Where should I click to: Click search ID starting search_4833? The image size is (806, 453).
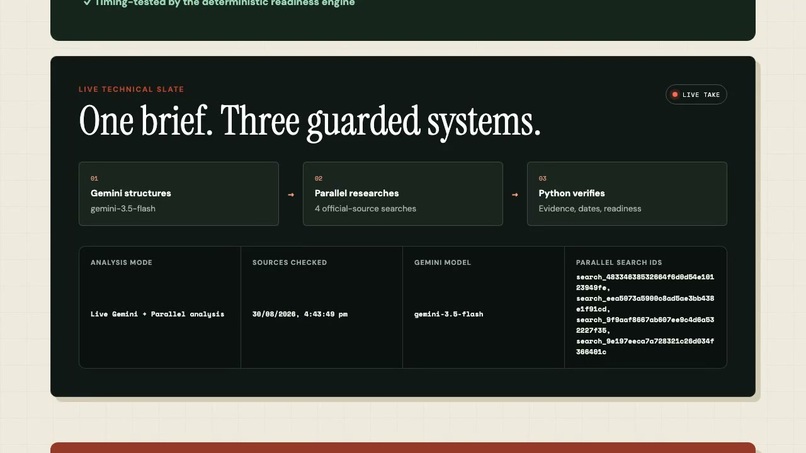(645, 282)
